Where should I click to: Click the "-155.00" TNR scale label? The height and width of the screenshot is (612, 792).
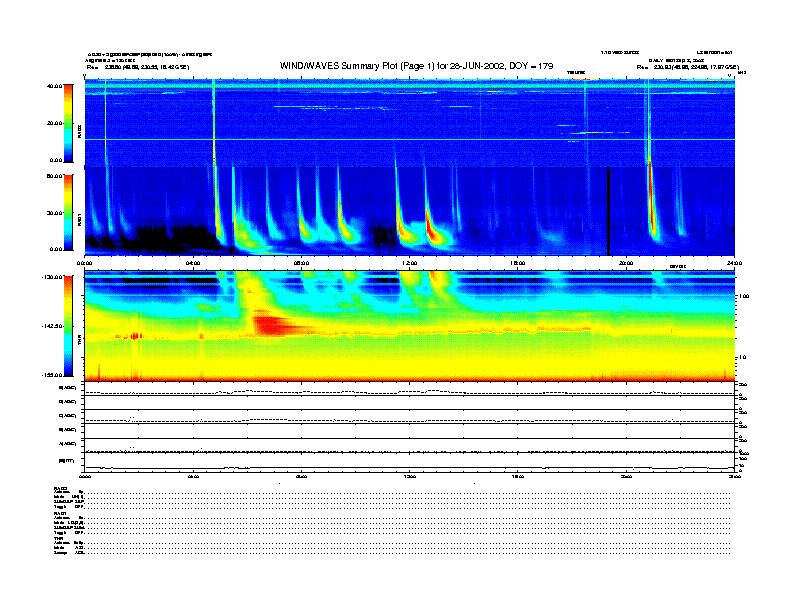(x=52, y=375)
